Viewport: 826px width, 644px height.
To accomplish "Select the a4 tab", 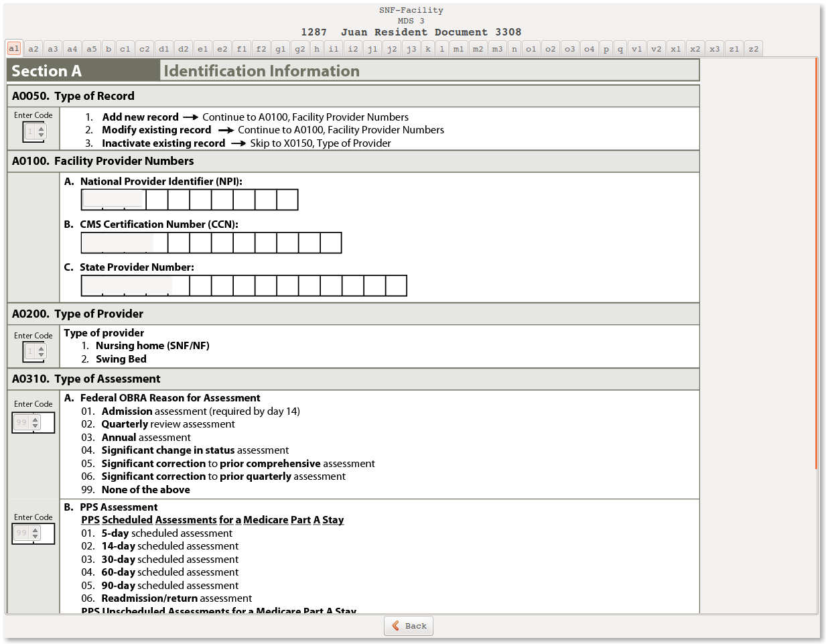I will pos(72,49).
